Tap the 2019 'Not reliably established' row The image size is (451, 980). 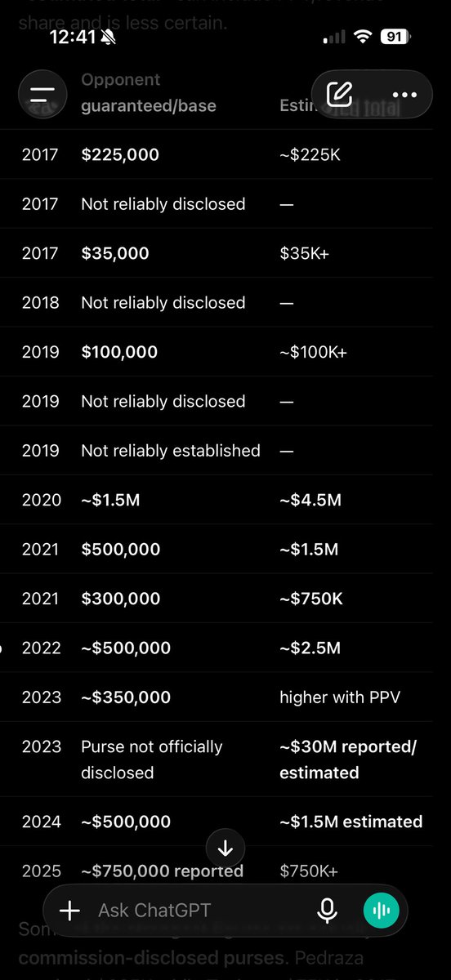[225, 451]
